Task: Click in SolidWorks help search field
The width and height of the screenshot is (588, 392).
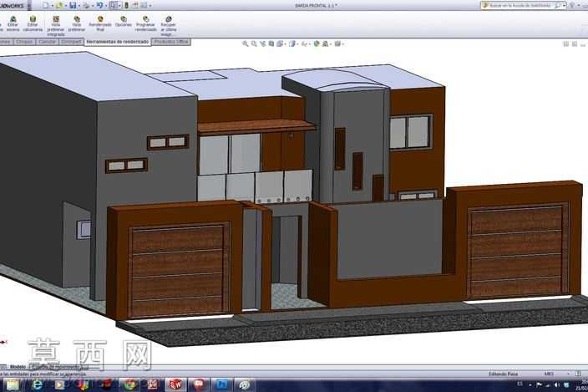Action: (520, 5)
